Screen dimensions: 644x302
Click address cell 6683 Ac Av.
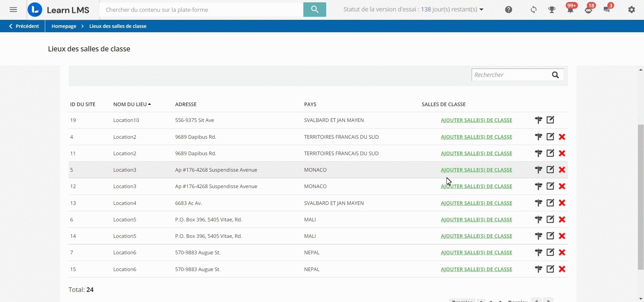(x=188, y=203)
